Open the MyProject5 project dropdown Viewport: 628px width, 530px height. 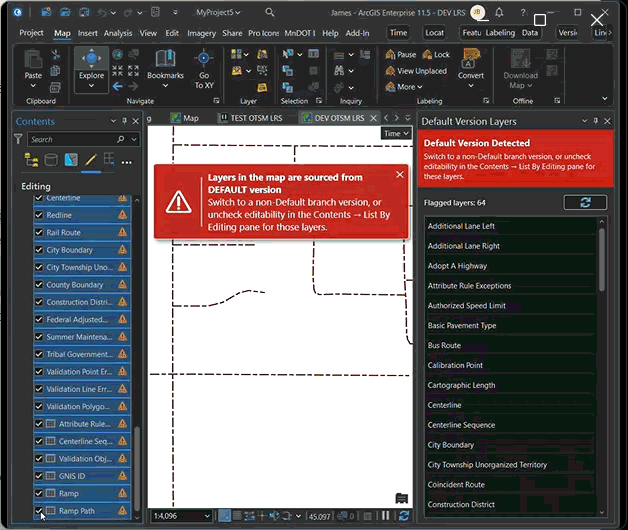pos(218,13)
